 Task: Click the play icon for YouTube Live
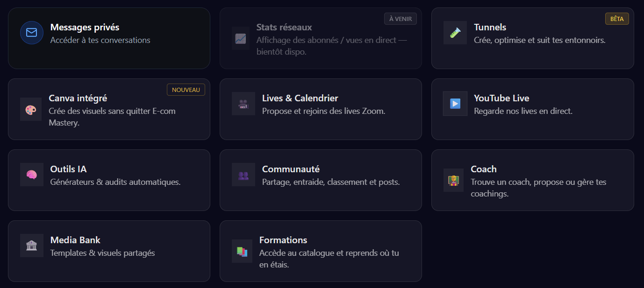[x=455, y=104]
